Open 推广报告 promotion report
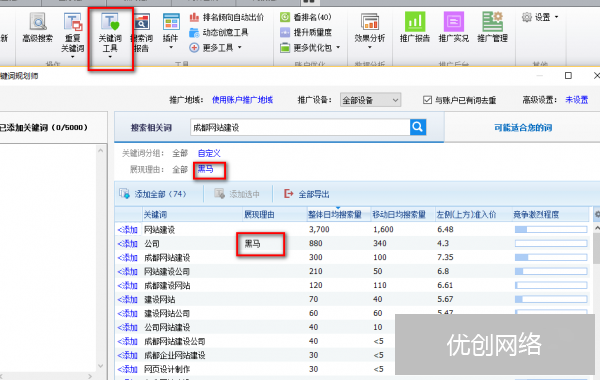This screenshot has height=380, width=600. tap(415, 28)
